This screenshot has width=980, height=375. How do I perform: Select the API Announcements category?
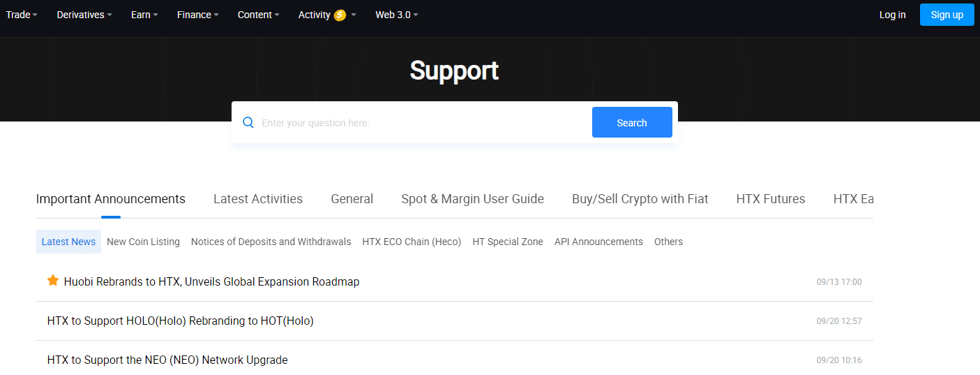click(x=598, y=242)
